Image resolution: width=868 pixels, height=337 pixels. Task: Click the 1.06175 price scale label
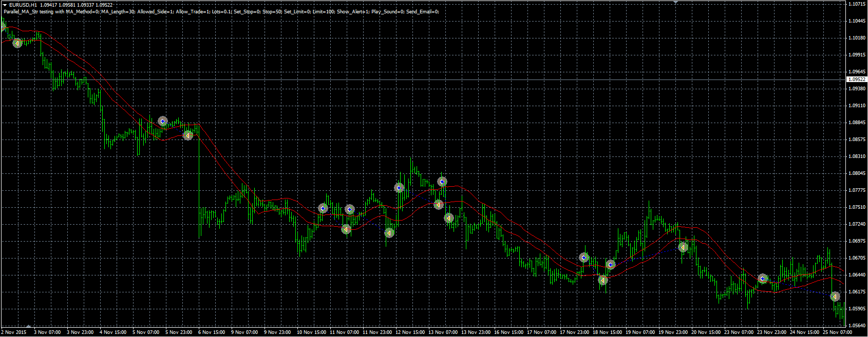(856, 292)
